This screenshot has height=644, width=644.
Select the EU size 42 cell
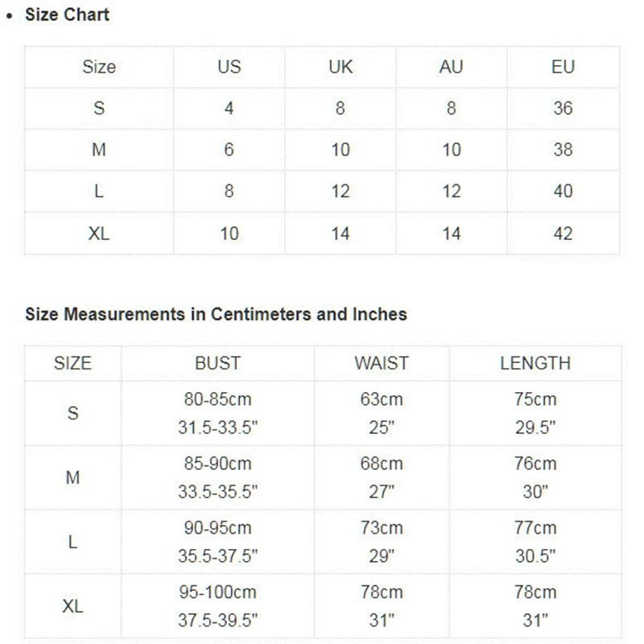(563, 233)
